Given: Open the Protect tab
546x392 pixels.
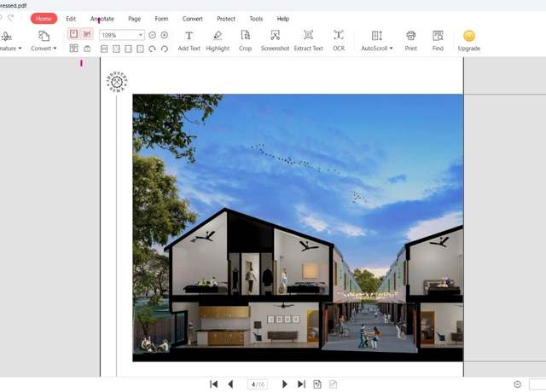Looking at the screenshot, I should point(226,19).
